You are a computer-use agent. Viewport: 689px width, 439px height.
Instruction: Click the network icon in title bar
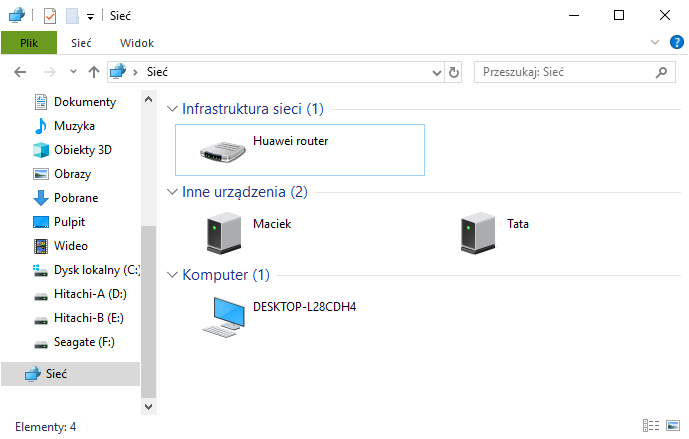click(17, 15)
